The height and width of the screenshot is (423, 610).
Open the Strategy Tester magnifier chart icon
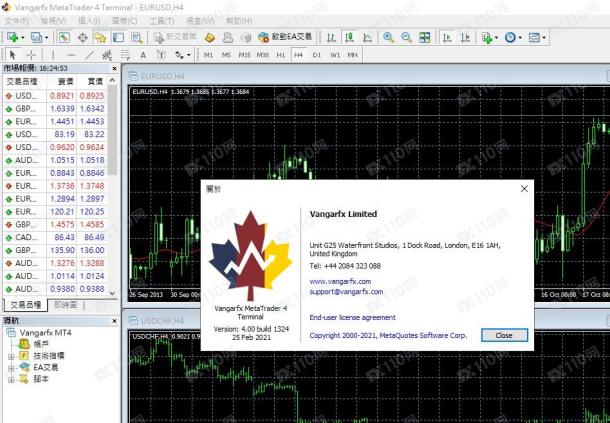[x=137, y=37]
